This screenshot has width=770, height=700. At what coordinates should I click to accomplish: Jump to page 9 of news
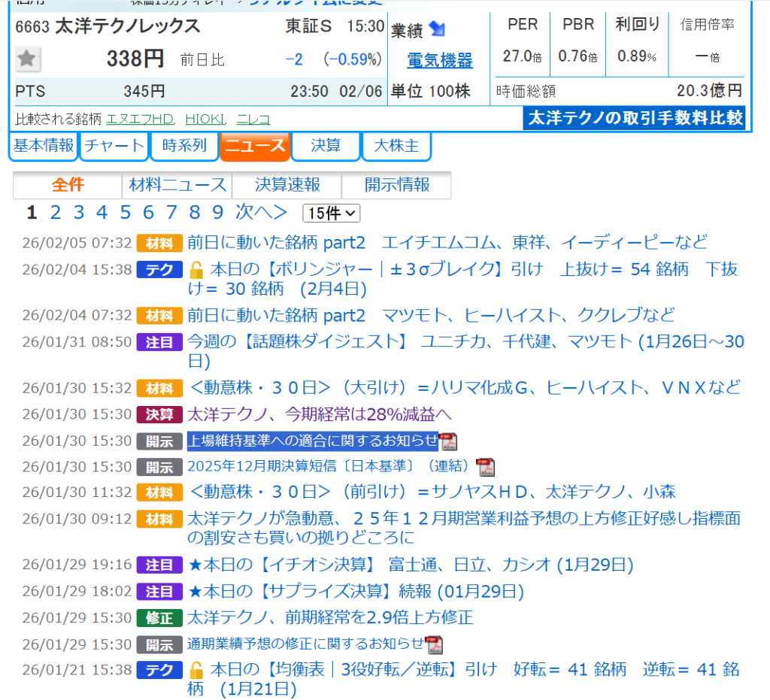tap(217, 213)
